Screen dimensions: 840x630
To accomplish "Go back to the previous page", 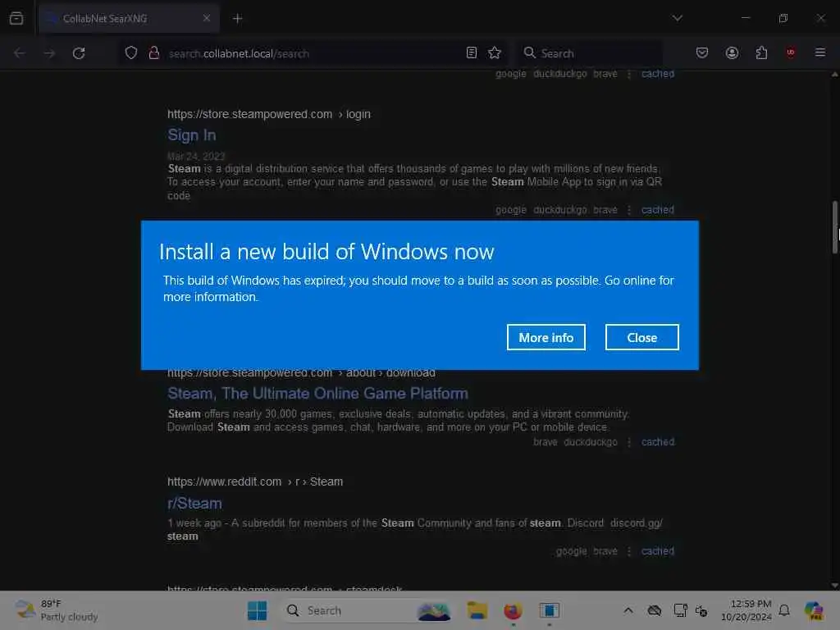I will click(x=20, y=53).
